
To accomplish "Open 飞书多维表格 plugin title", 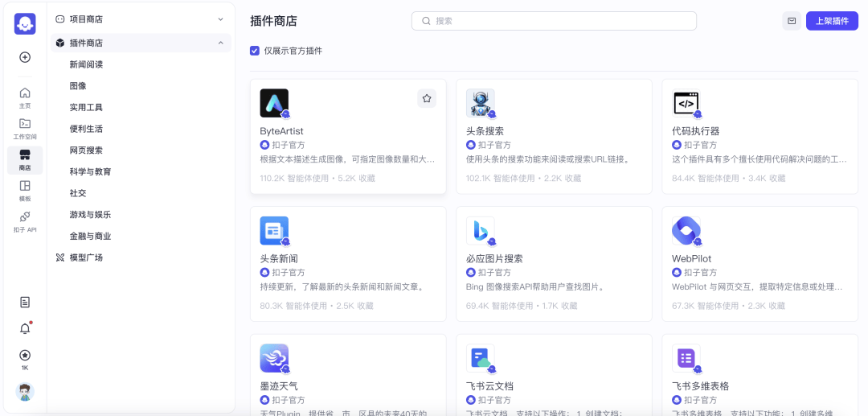I will pyautogui.click(x=700, y=386).
